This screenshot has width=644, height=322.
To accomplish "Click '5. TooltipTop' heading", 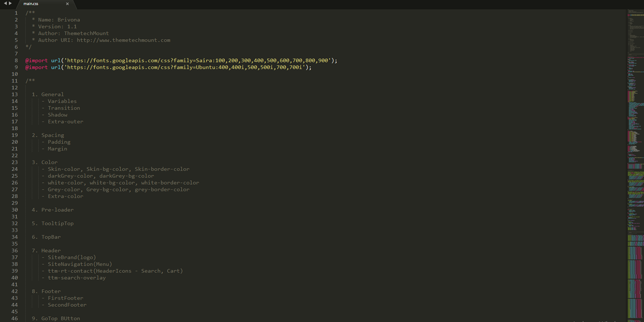I will tap(53, 224).
